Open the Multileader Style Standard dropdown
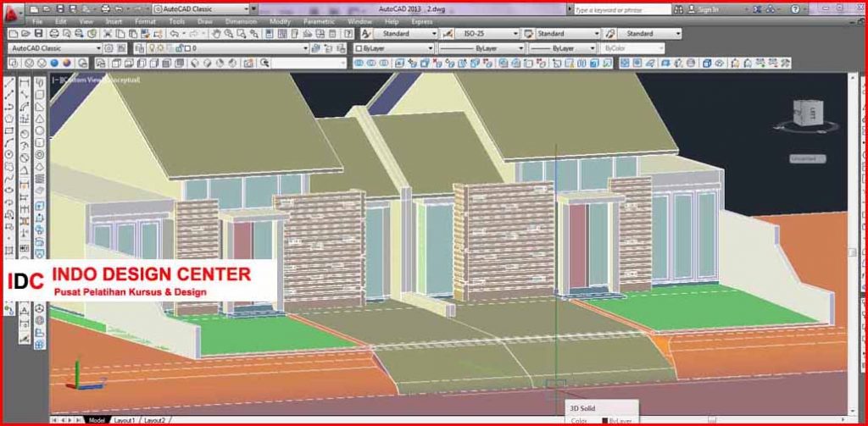This screenshot has width=868, height=426. [x=677, y=34]
